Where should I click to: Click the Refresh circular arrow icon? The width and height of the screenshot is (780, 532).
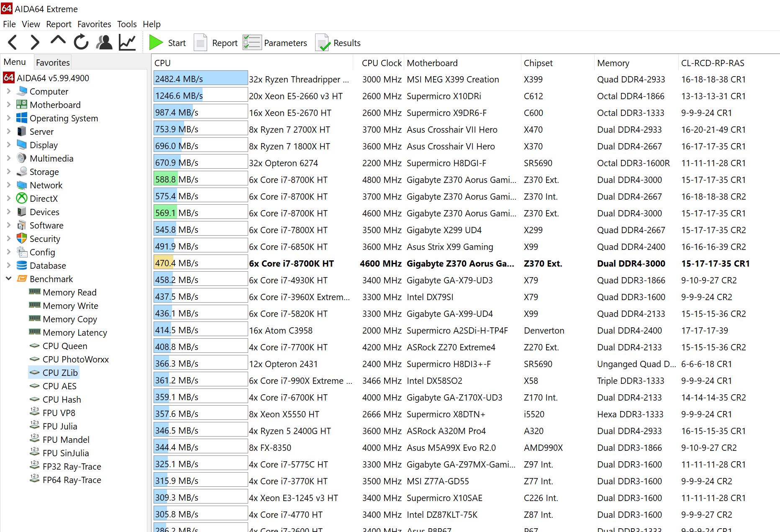pos(81,43)
